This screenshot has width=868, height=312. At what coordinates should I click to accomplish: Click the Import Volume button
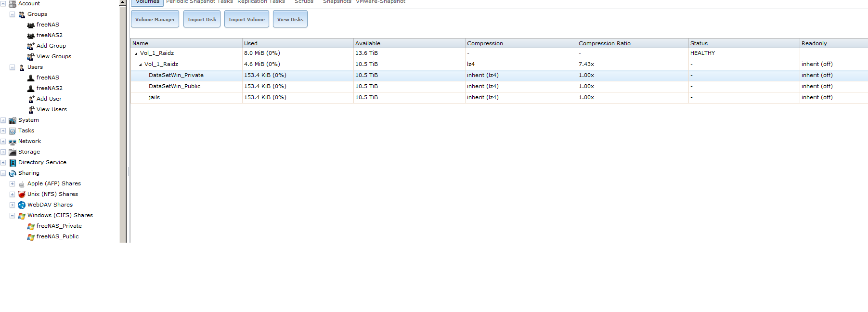tap(246, 19)
